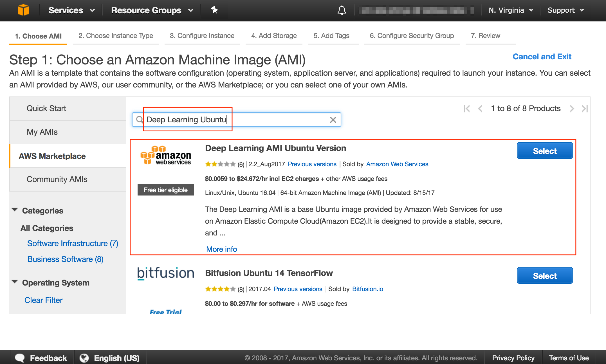Click the AWS home cube logo
This screenshot has width=606, height=364.
coord(24,10)
